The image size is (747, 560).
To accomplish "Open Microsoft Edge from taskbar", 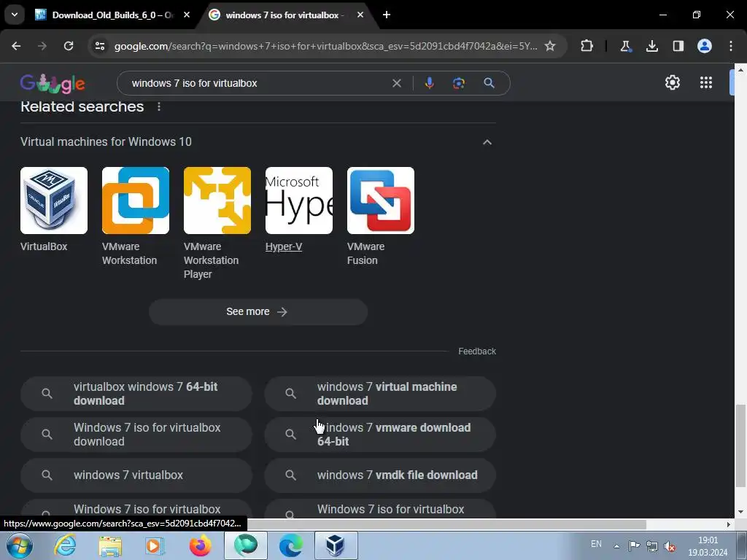I will [x=290, y=545].
